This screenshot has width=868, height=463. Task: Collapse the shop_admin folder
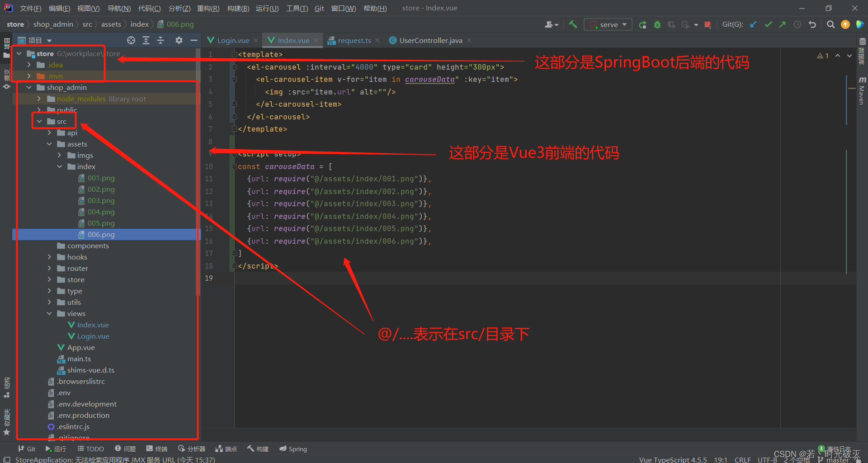click(x=29, y=87)
